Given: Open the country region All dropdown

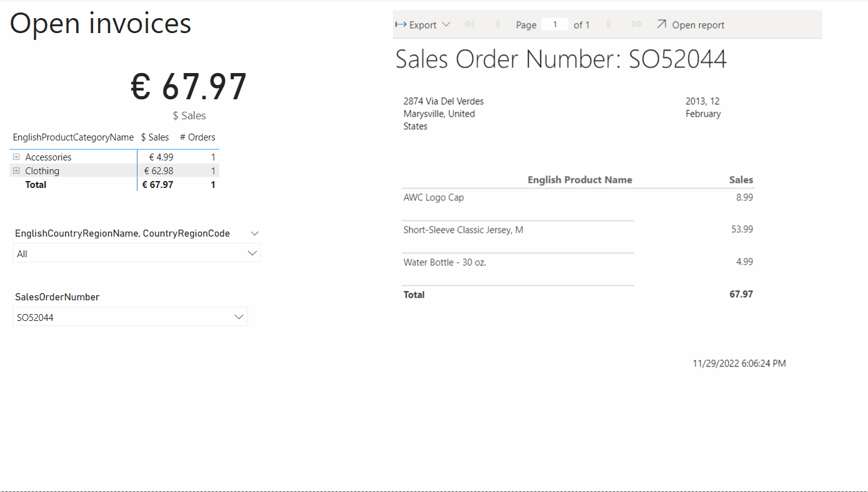Looking at the screenshot, I should [x=136, y=253].
